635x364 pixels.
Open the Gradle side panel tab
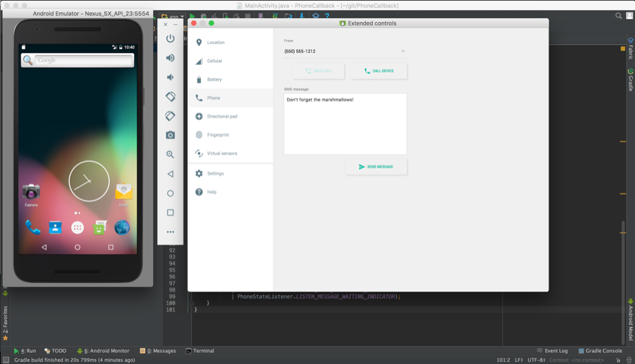(631, 80)
